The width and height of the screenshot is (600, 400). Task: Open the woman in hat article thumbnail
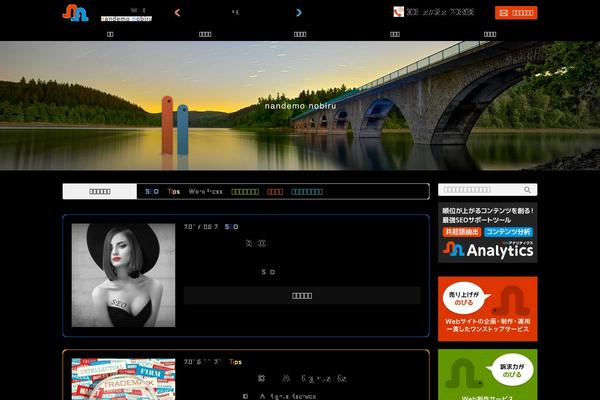(x=123, y=275)
